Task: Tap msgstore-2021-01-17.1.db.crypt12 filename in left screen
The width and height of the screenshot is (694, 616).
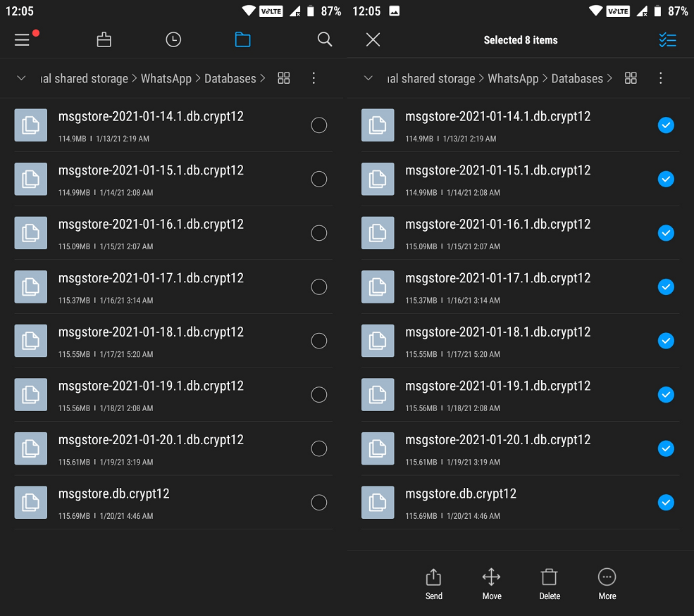Action: pyautogui.click(x=151, y=278)
